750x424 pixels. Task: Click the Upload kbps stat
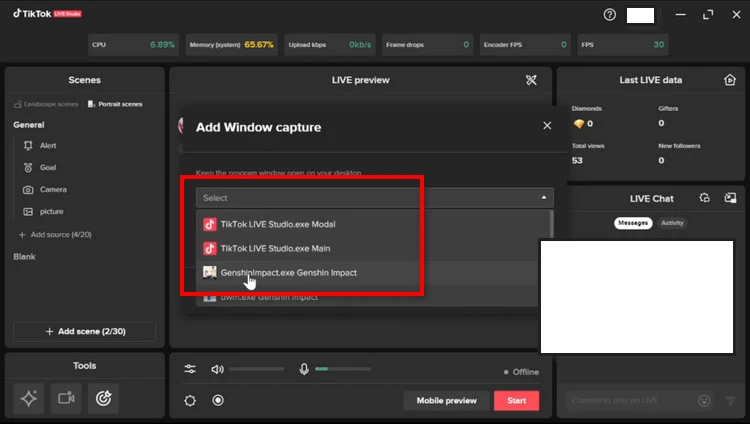click(330, 45)
